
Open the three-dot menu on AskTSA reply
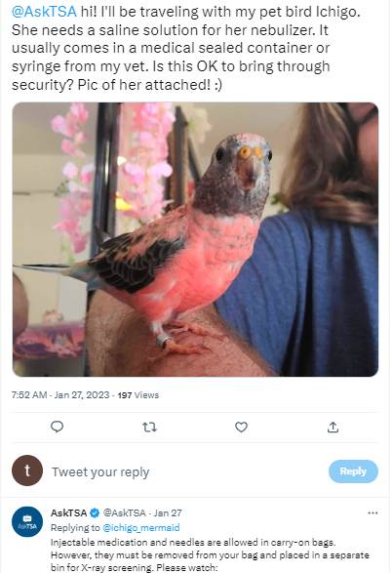tap(372, 513)
